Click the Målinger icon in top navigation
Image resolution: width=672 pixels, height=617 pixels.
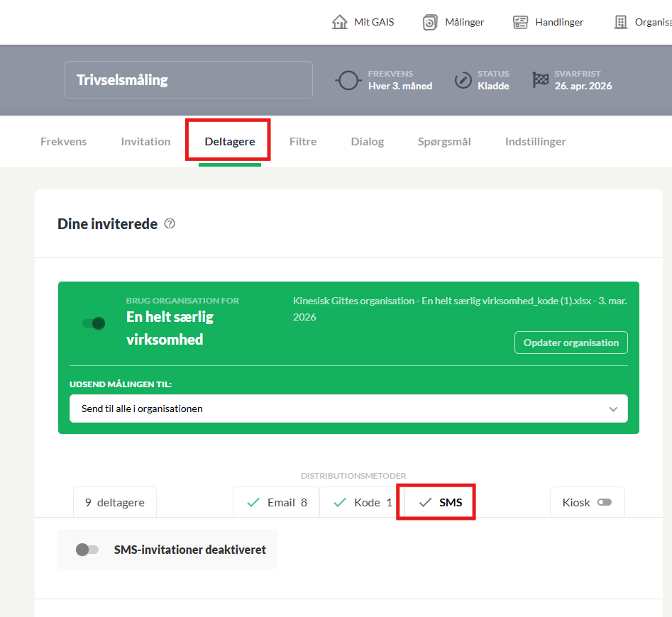(x=430, y=22)
